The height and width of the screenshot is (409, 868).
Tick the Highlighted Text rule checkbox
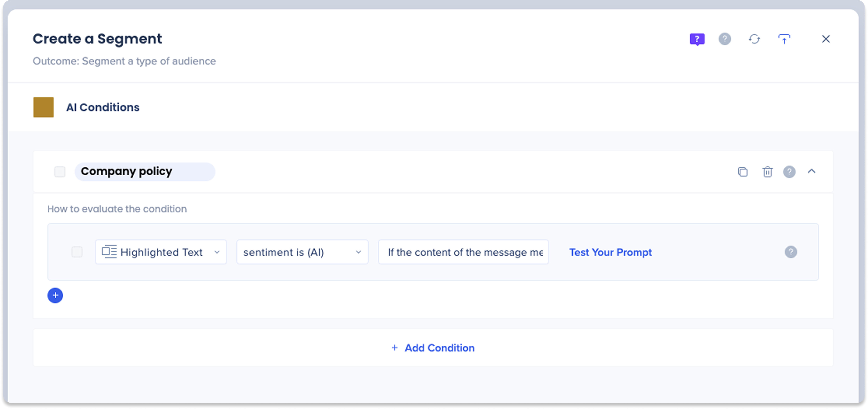(x=77, y=252)
